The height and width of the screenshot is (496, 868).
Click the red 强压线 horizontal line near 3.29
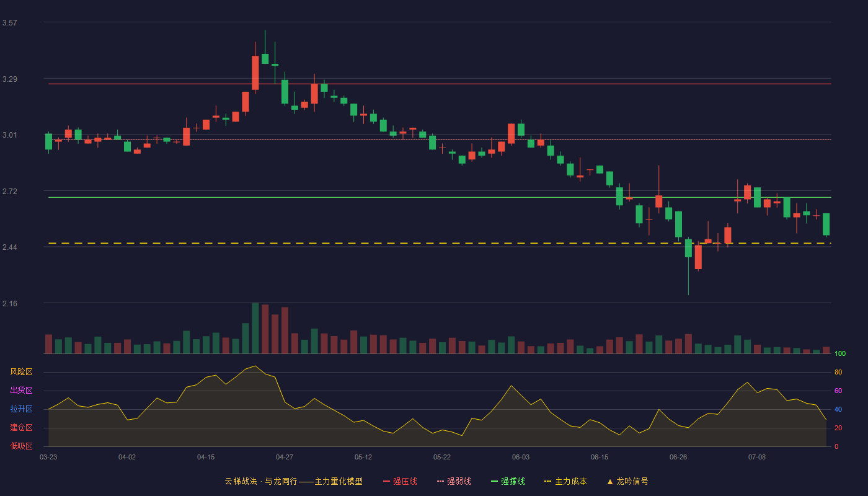point(440,84)
